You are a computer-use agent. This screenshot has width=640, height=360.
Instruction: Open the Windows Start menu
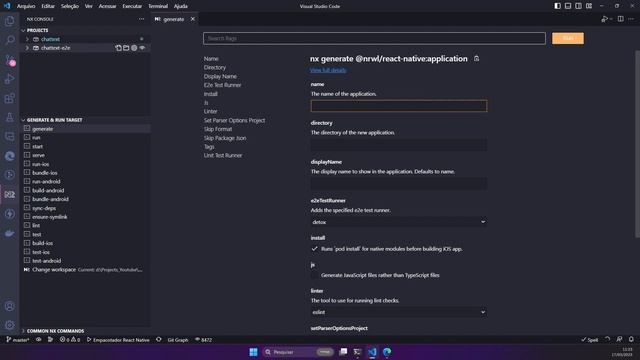(x=253, y=352)
